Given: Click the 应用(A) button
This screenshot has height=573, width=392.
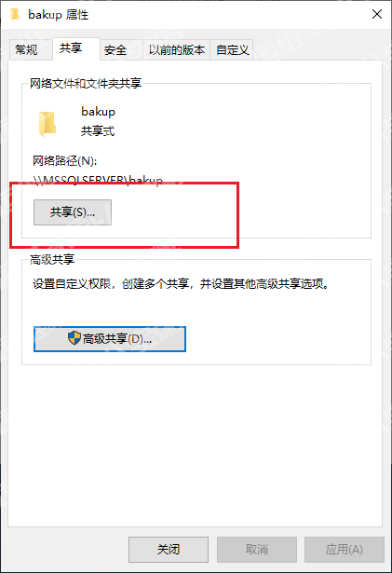Looking at the screenshot, I should pos(345,550).
